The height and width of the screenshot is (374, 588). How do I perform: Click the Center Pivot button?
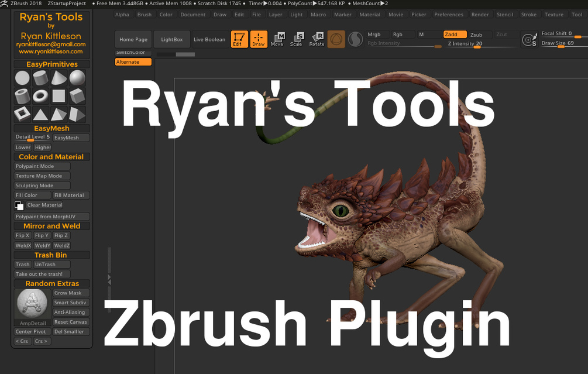(33, 332)
